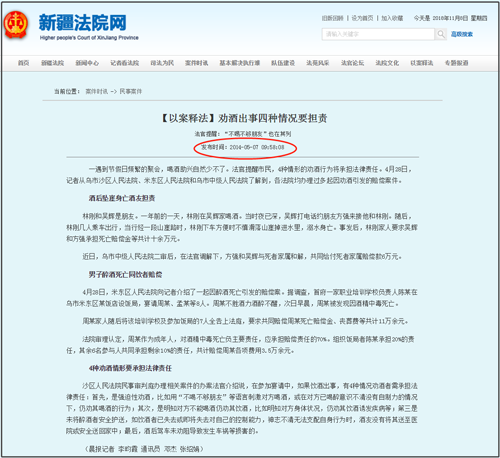
Task: Click the 高级搜索 link
Action: [462, 34]
